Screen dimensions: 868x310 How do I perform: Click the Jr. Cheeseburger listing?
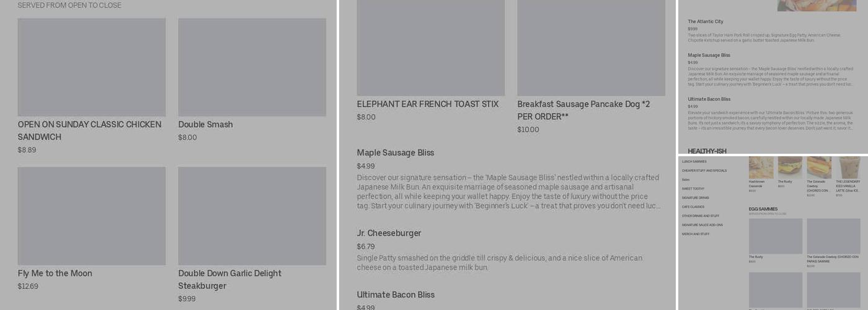(x=389, y=233)
